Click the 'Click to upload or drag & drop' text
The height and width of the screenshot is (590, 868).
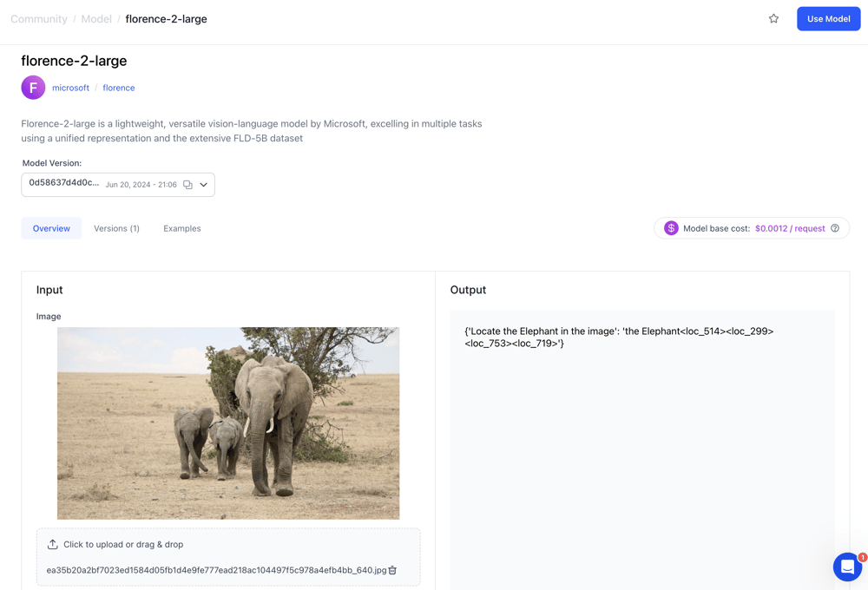tap(123, 544)
